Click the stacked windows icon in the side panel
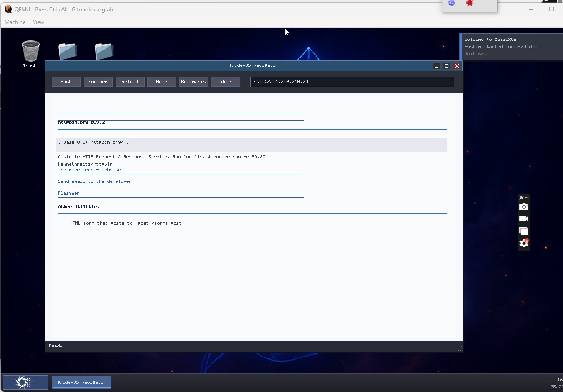Viewport: 563px width, 392px height. 524,231
